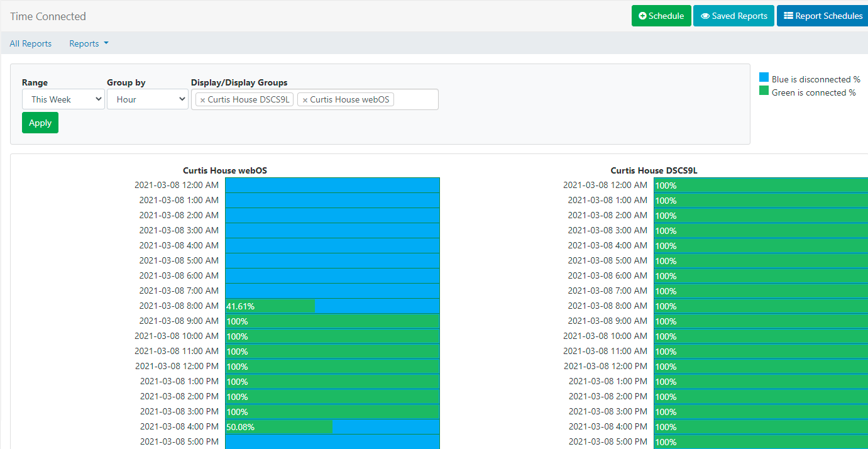Click the webOS blue bar at 12:00 AM
Viewport: 868px width, 449px height.
(x=332, y=186)
